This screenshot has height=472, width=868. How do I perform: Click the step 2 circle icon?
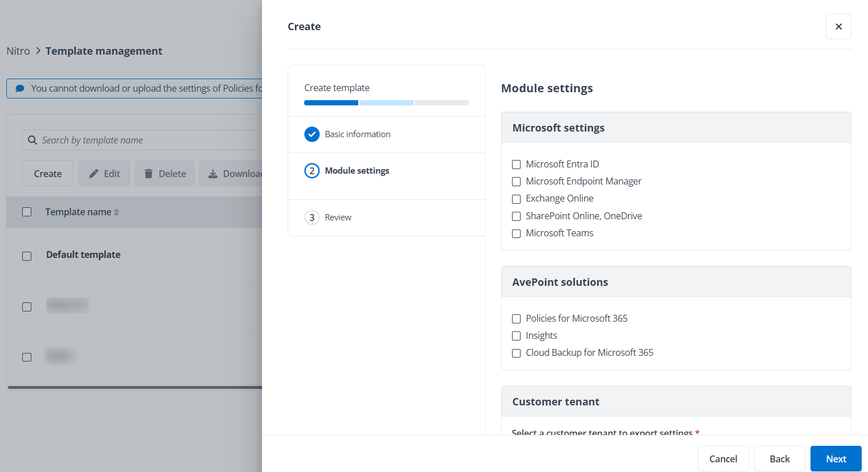[312, 171]
